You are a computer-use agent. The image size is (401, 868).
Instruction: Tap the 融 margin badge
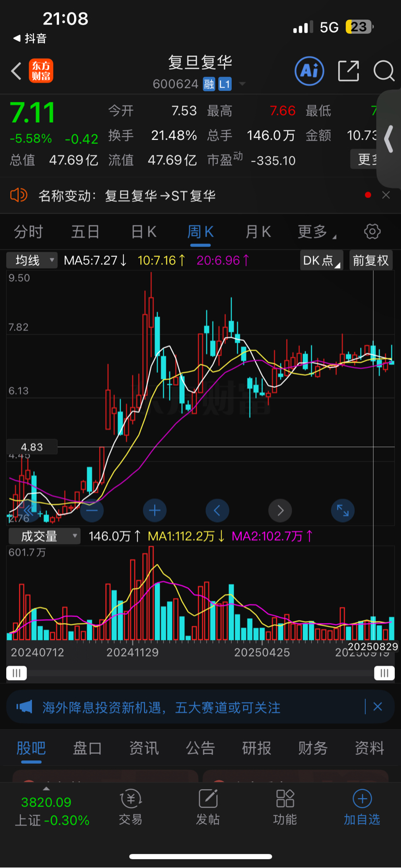209,84
